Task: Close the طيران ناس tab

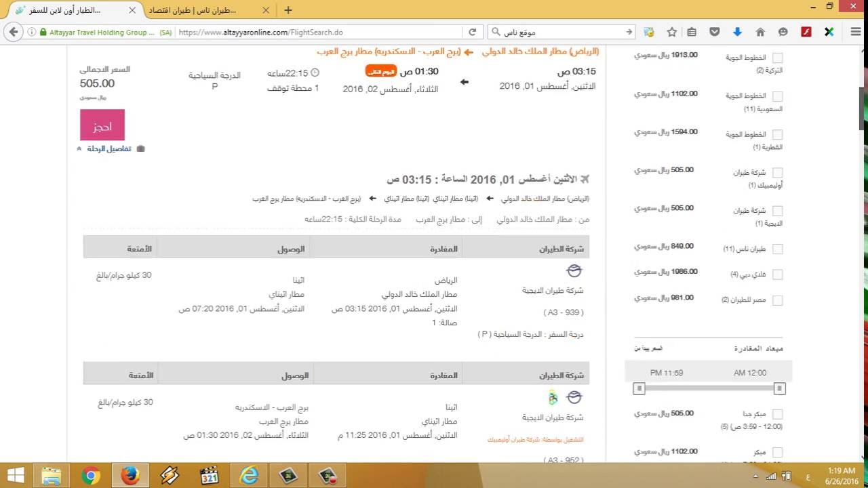Action: coord(266,10)
